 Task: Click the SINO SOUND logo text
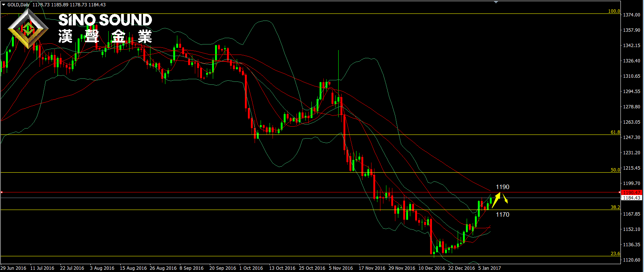[x=105, y=20]
